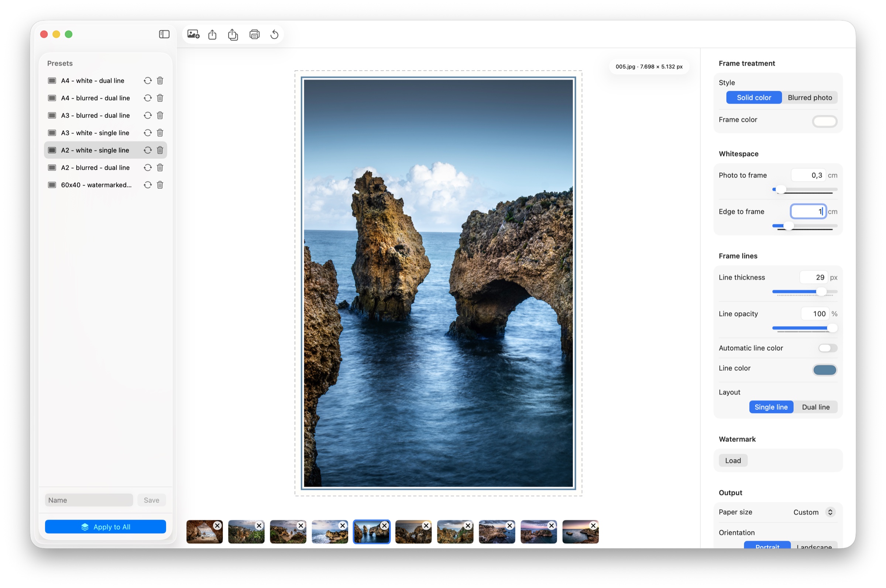Select the second thumbnail in the filmstrip
The height and width of the screenshot is (588, 886).
click(246, 531)
